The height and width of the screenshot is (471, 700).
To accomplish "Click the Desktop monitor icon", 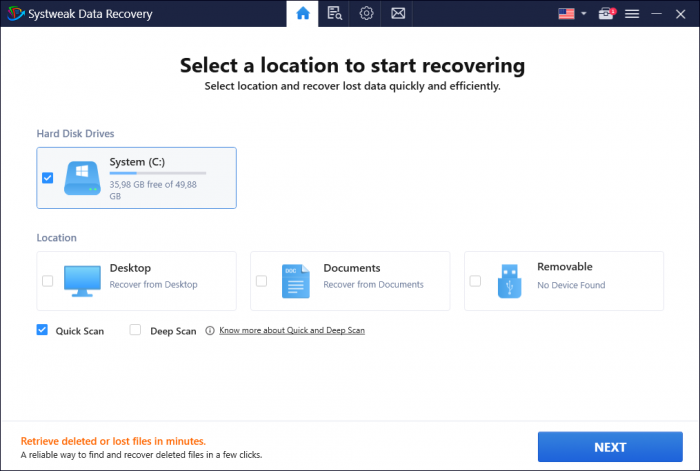I will pos(82,281).
